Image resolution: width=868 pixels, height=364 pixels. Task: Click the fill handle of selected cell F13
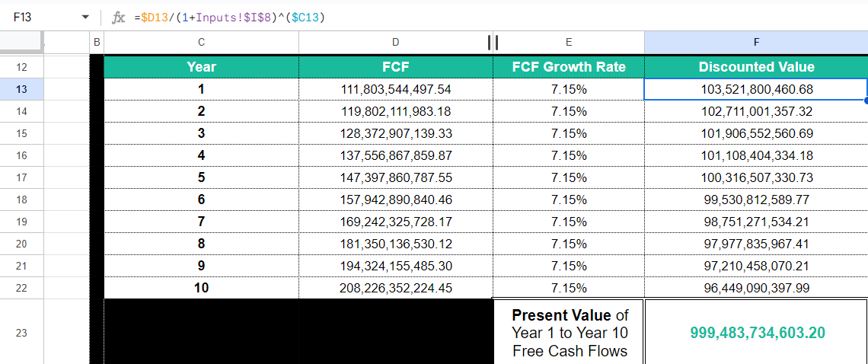click(866, 100)
